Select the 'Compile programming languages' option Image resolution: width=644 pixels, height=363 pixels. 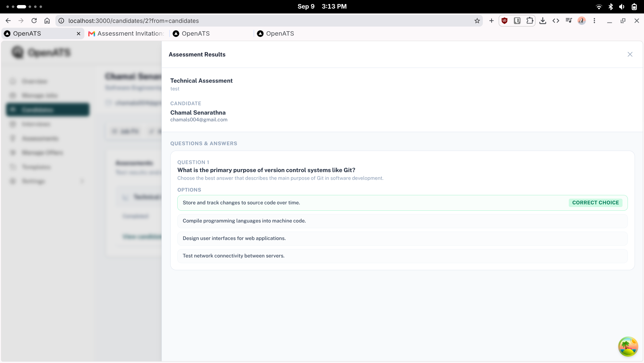pyautogui.click(x=402, y=221)
